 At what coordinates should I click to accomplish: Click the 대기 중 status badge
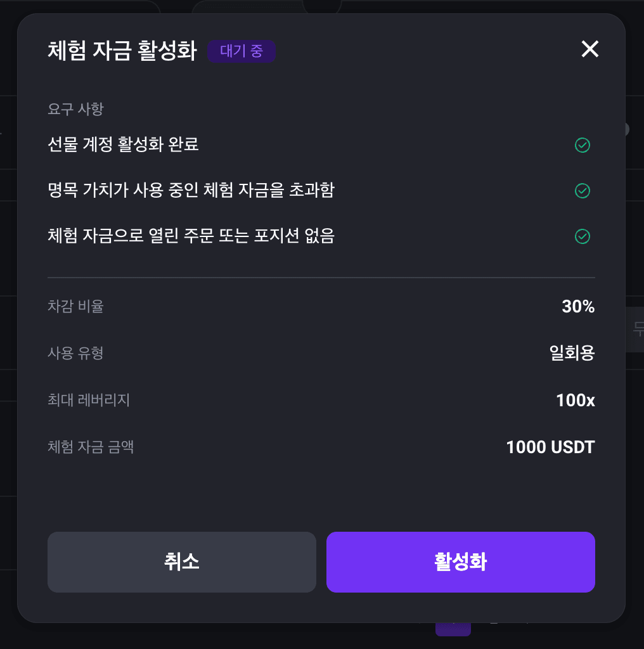coord(241,51)
